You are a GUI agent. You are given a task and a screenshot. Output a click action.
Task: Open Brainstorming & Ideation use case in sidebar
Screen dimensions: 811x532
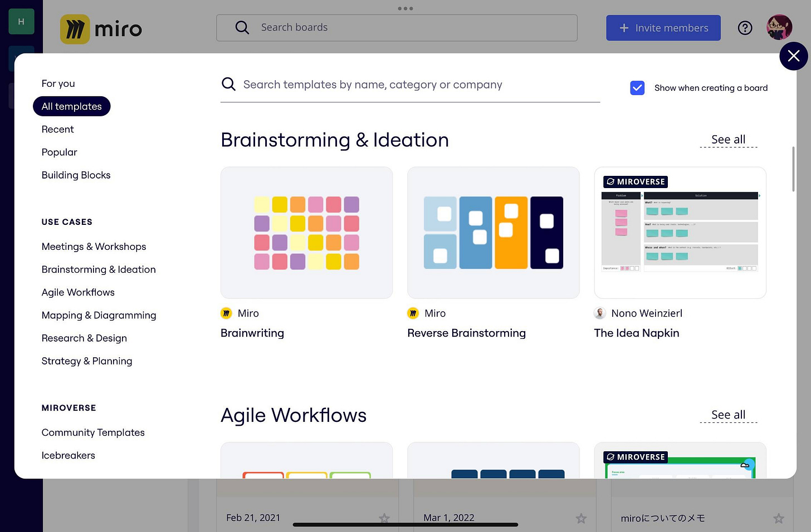click(x=99, y=269)
